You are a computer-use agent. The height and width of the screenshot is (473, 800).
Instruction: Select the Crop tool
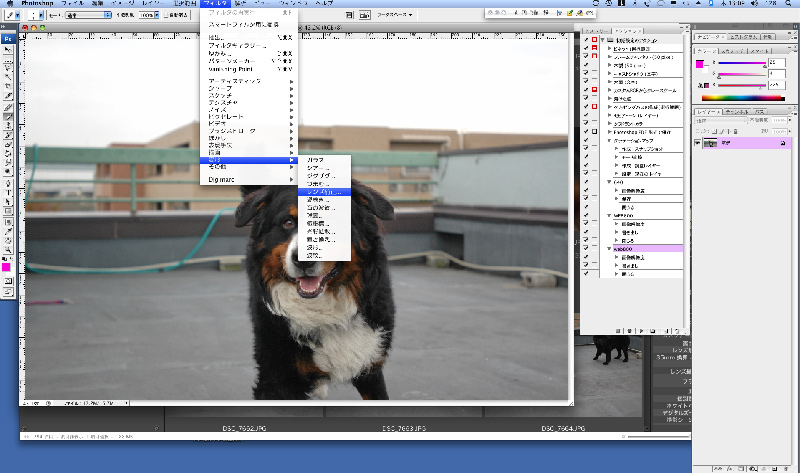click(x=8, y=87)
